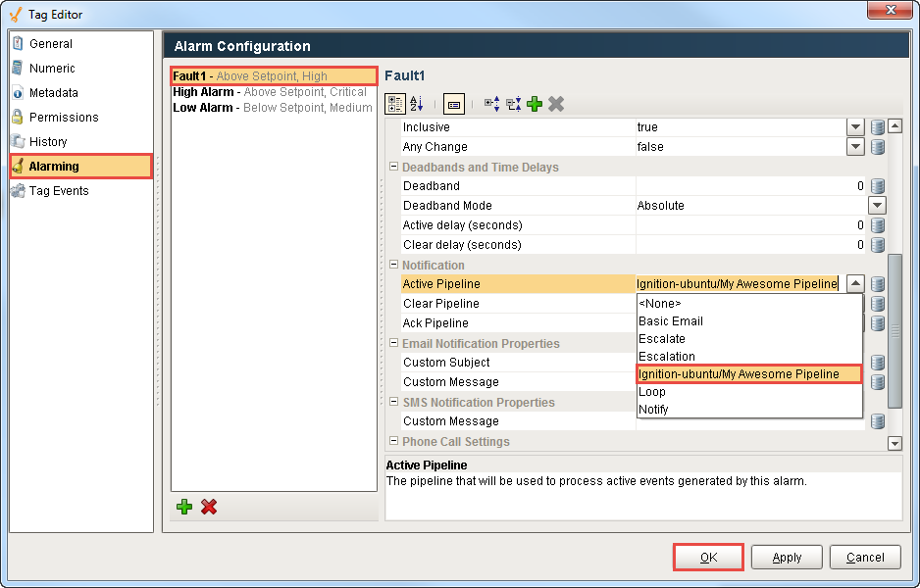
Task: Toggle the property description pane icon
Action: [x=454, y=103]
